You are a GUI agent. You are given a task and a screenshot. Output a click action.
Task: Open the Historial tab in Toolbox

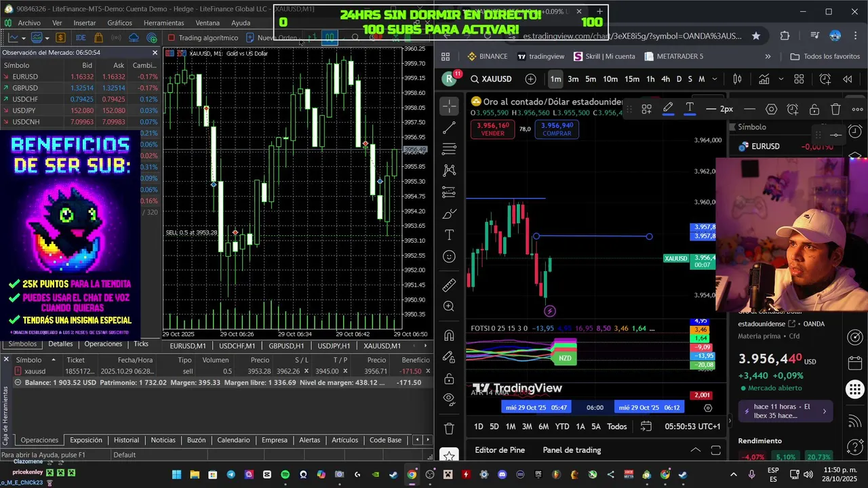click(126, 440)
